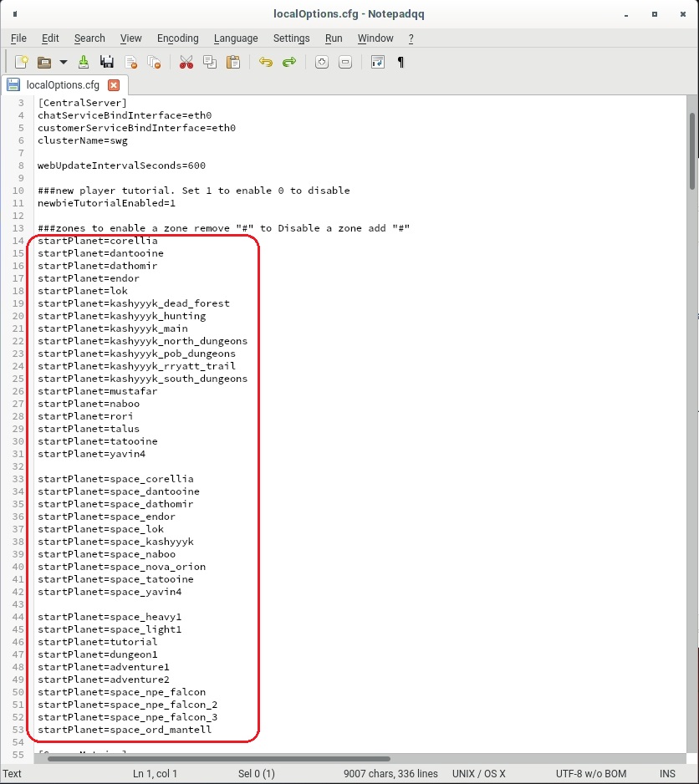Zoom in with the plus icon
This screenshot has height=784, width=699.
pyautogui.click(x=322, y=62)
